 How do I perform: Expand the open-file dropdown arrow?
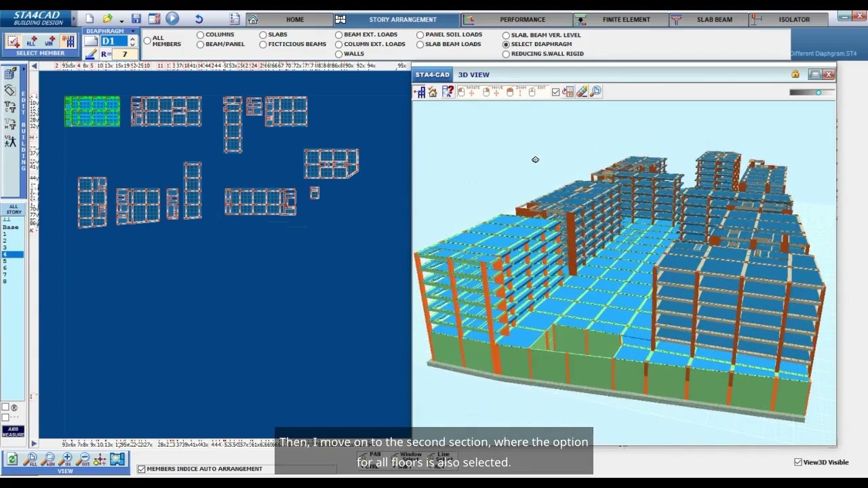coord(121,21)
